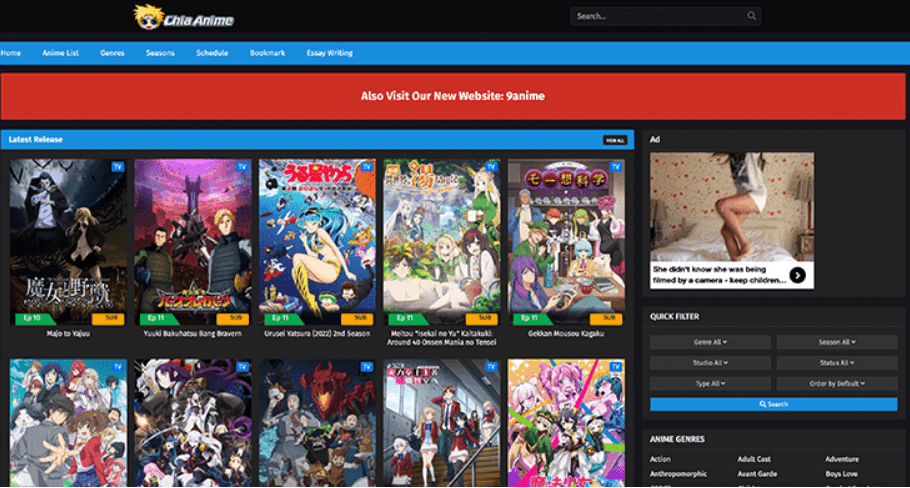Expand Order by Default dropdown
The width and height of the screenshot is (910, 488).
point(837,383)
